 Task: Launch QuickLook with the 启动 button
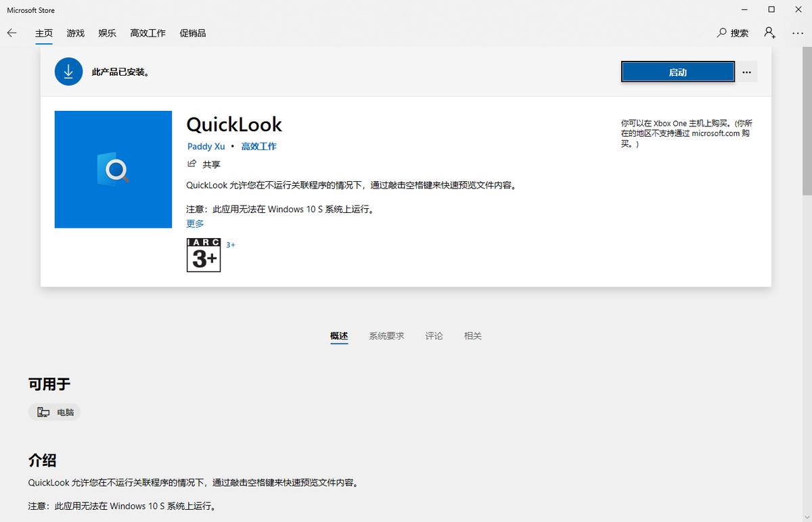click(677, 71)
